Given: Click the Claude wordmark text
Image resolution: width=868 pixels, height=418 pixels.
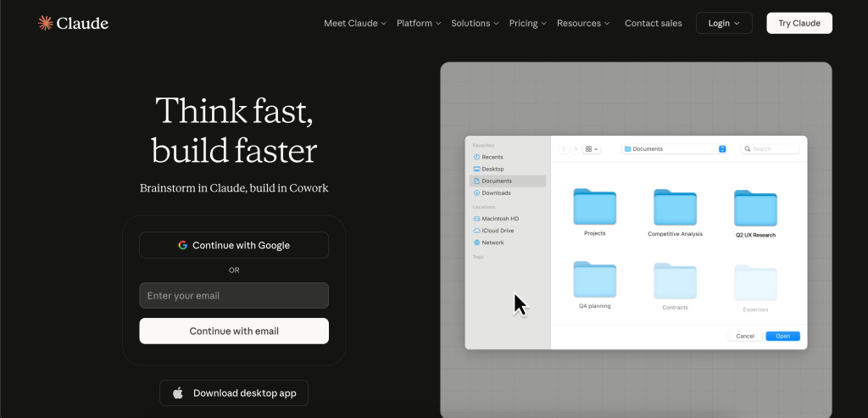Looking at the screenshot, I should (x=82, y=23).
